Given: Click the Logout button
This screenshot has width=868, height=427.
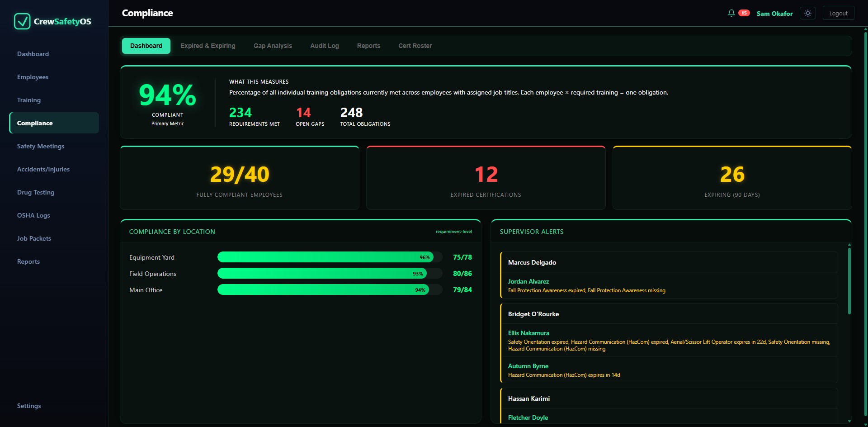Looking at the screenshot, I should [838, 13].
